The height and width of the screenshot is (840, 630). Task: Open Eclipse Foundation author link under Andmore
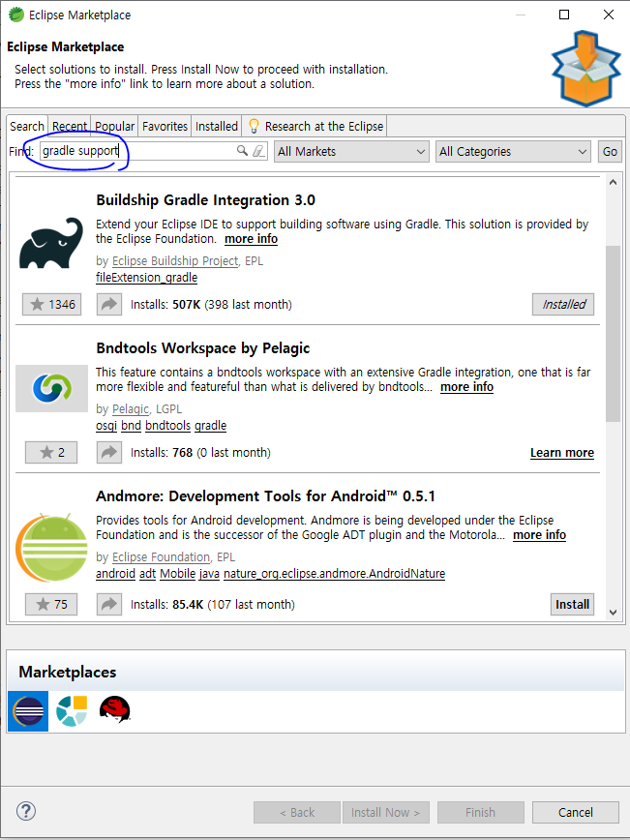pos(161,557)
